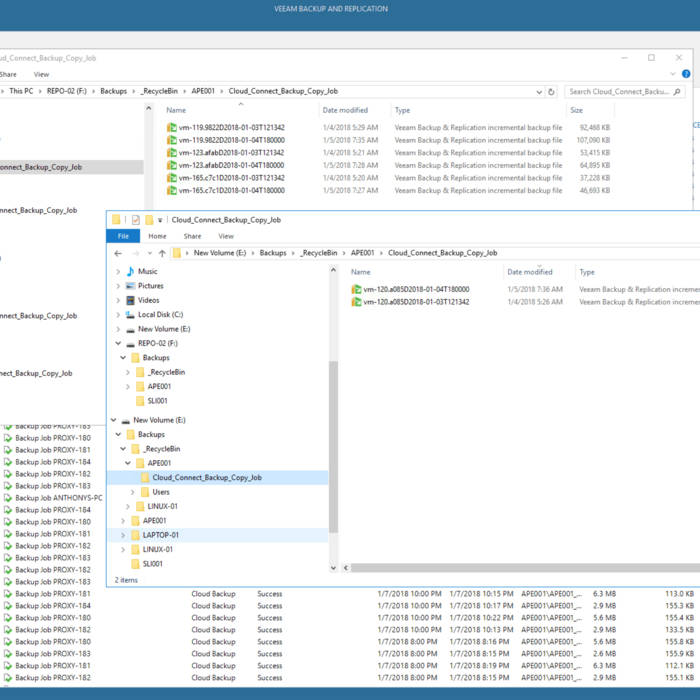Image resolution: width=700 pixels, height=700 pixels.
Task: Expand _RecycleBin under REPO-02 Backups
Action: point(128,372)
